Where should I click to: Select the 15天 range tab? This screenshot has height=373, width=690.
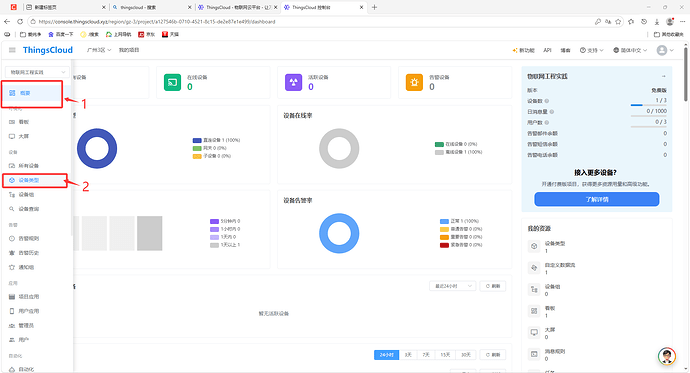click(445, 355)
